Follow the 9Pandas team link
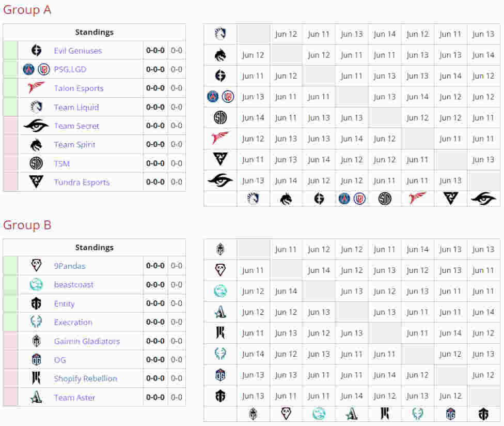 point(70,266)
